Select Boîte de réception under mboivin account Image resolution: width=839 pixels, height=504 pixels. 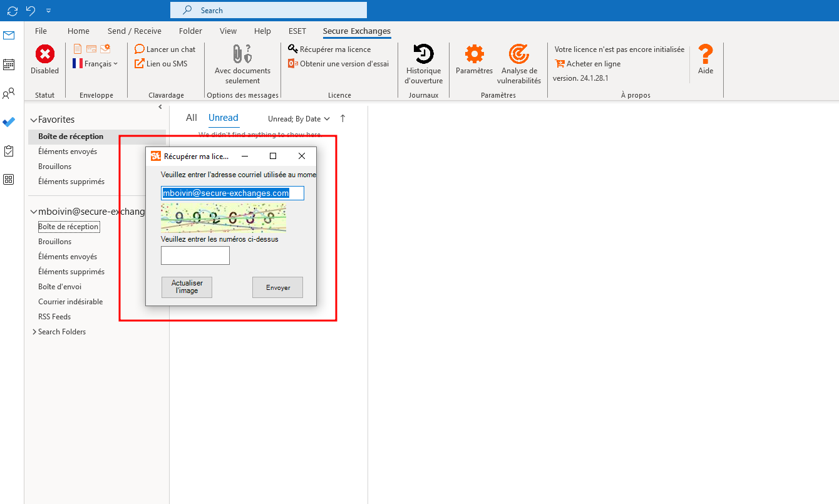point(68,227)
